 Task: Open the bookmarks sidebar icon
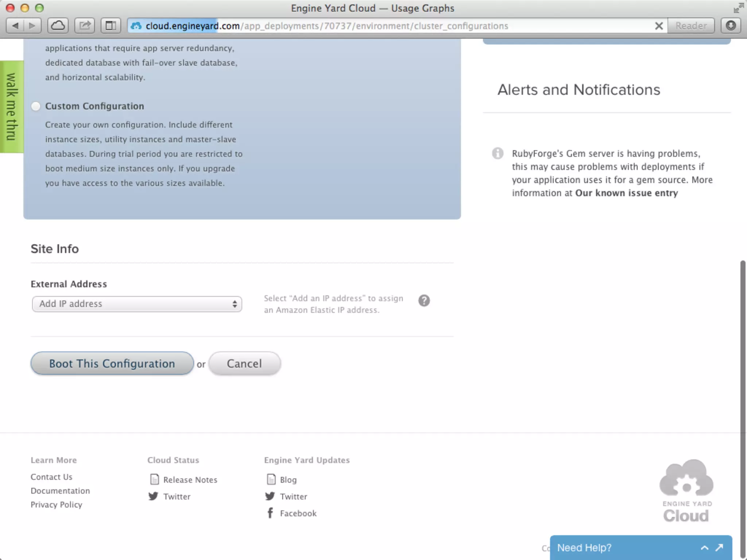click(111, 26)
